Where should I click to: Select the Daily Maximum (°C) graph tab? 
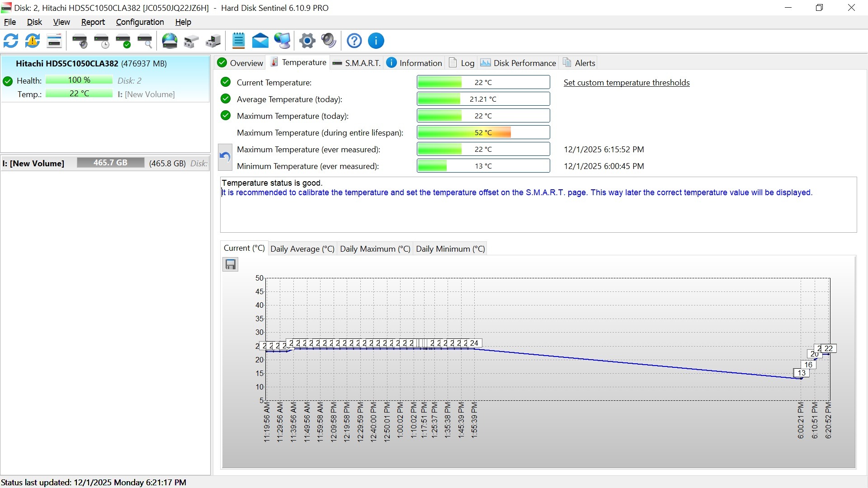point(375,249)
